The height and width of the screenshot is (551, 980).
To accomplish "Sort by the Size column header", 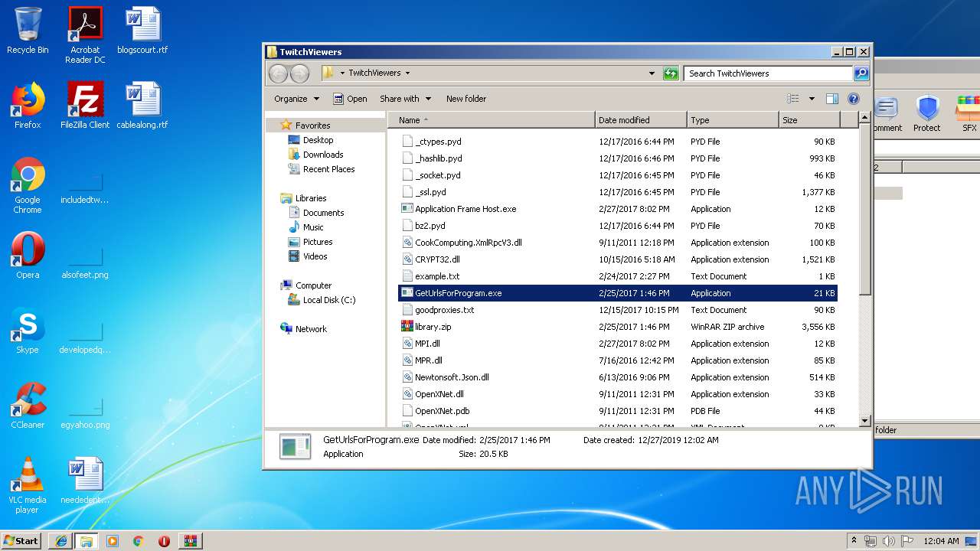I will (x=809, y=120).
